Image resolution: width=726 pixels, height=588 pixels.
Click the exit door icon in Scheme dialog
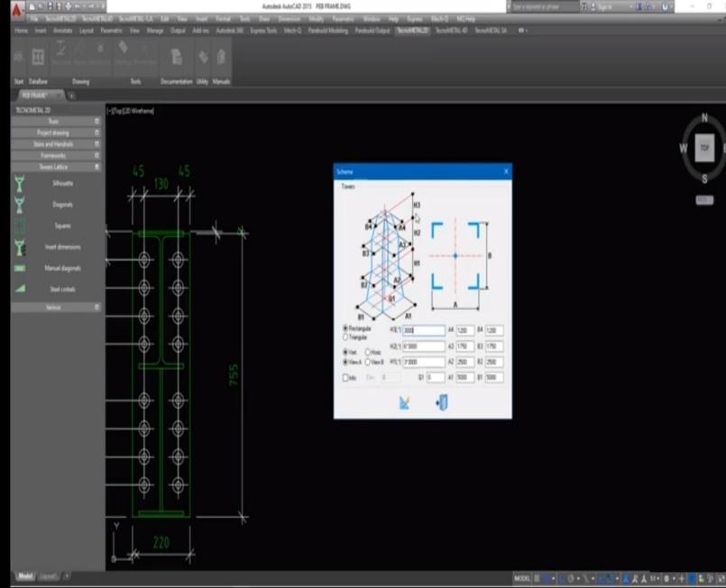pos(442,402)
